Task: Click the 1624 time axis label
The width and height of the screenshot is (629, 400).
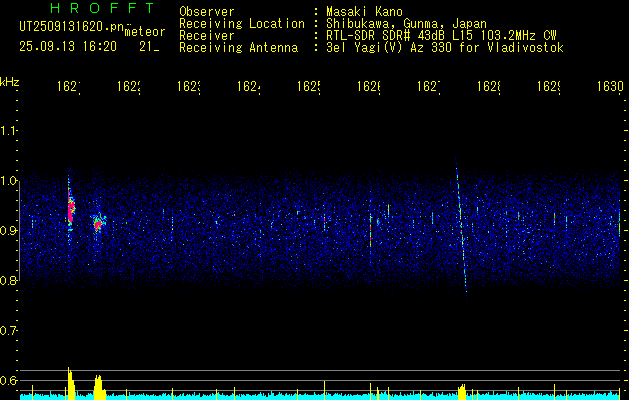Action: click(x=248, y=86)
